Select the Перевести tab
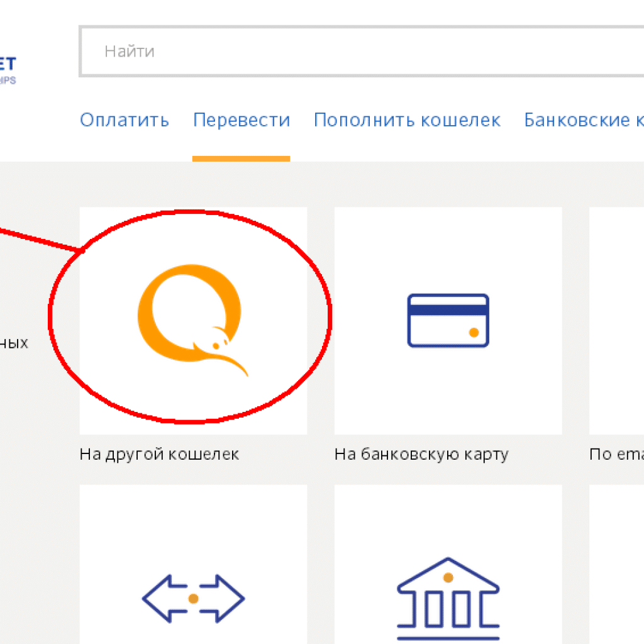 tap(241, 120)
